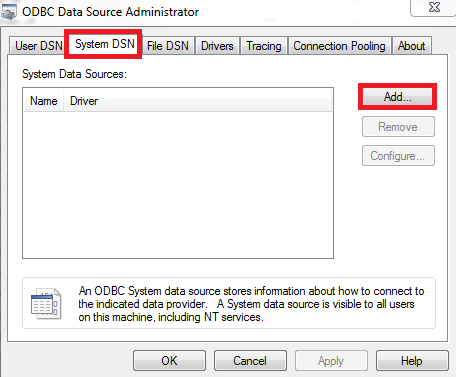Click the System data source description text

251,304
